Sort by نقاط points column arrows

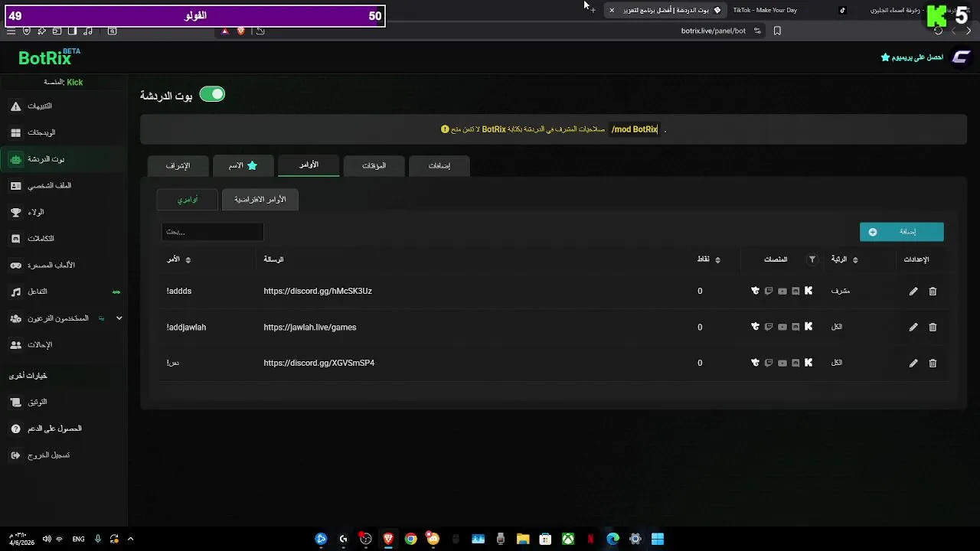point(717,260)
